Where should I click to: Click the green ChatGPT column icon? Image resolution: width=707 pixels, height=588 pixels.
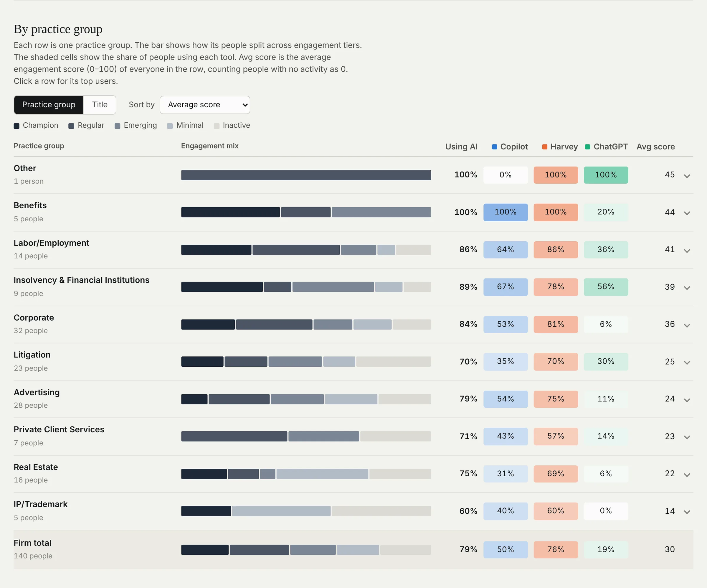(x=587, y=147)
